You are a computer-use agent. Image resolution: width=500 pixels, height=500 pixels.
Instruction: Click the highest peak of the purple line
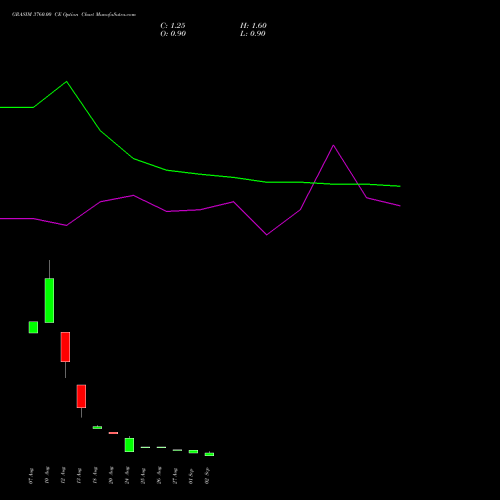pyautogui.click(x=333, y=145)
